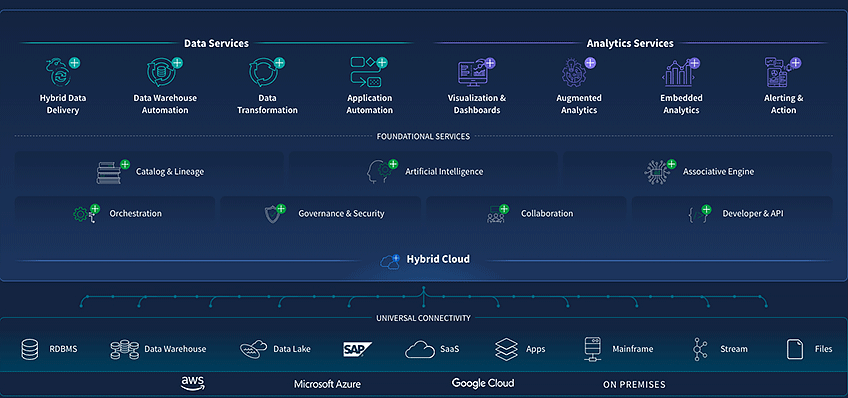The width and height of the screenshot is (848, 398).
Task: Select the Stream connector icon
Action: (x=700, y=349)
